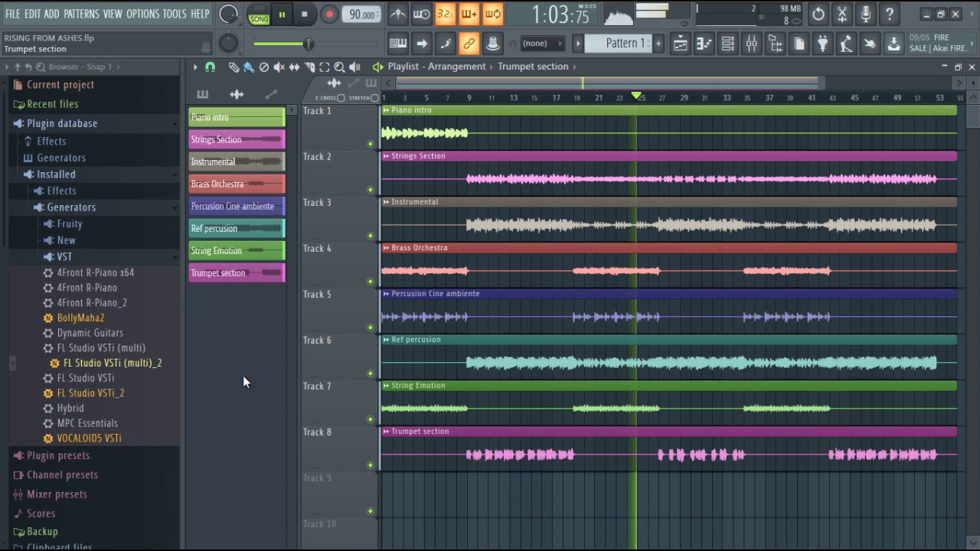
Task: Select the Slice tool in playlist toolbar
Action: 309,67
